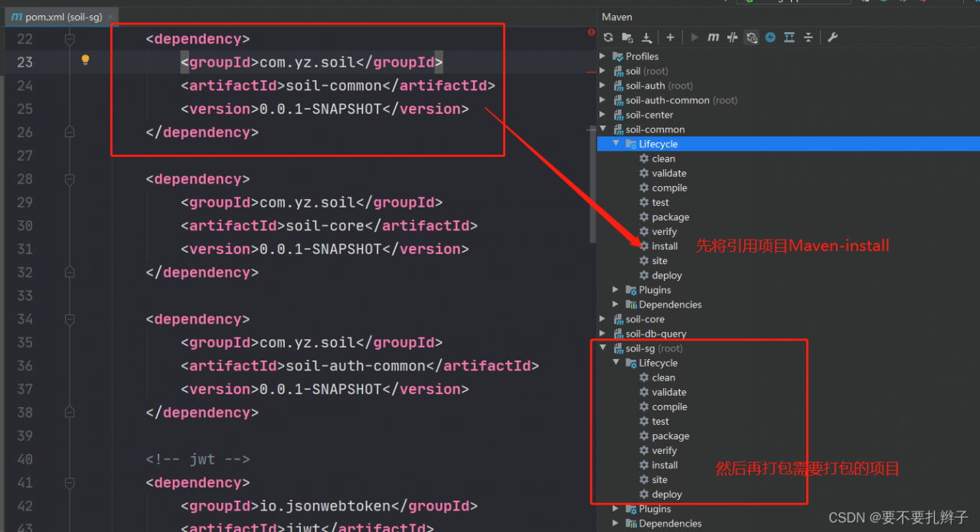Collapse all nodes in Maven tree
Image resolution: width=980 pixels, height=532 pixels.
(808, 38)
